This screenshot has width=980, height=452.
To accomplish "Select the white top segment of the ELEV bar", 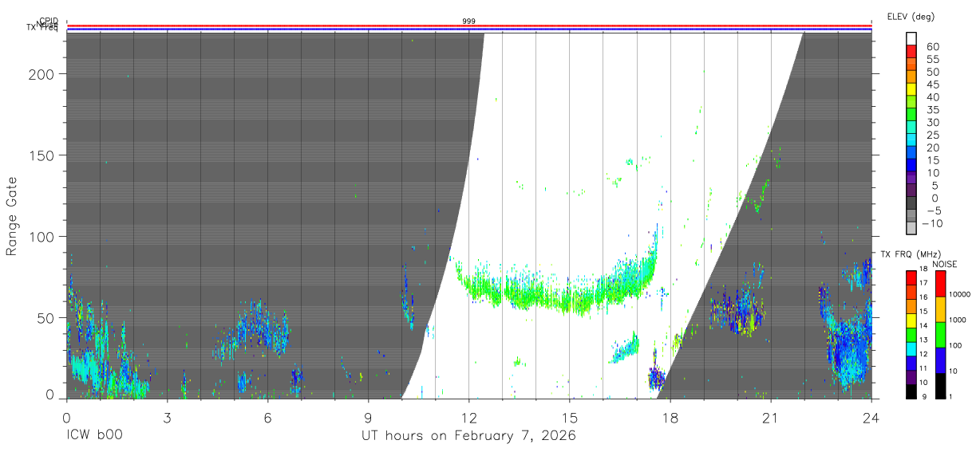I will pos(911,38).
